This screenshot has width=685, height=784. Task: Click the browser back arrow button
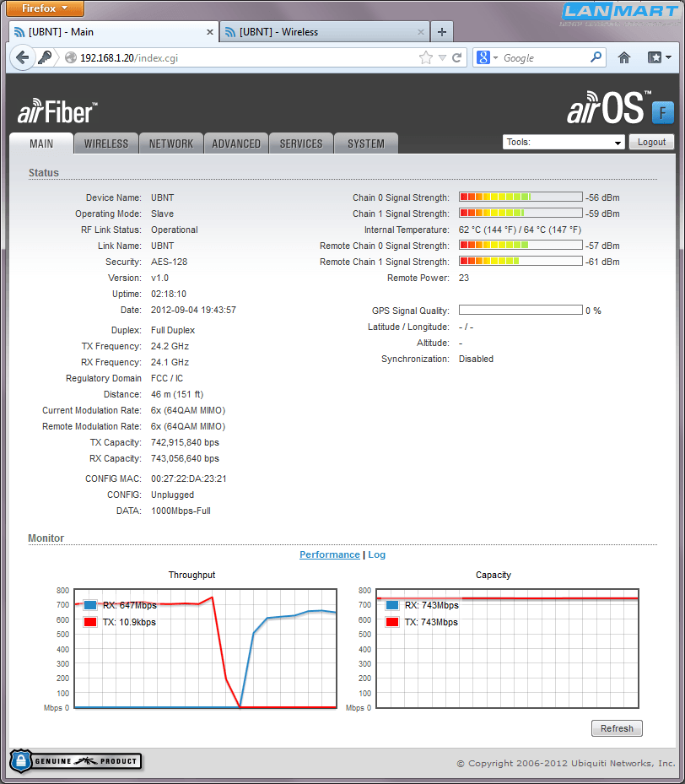tap(23, 57)
